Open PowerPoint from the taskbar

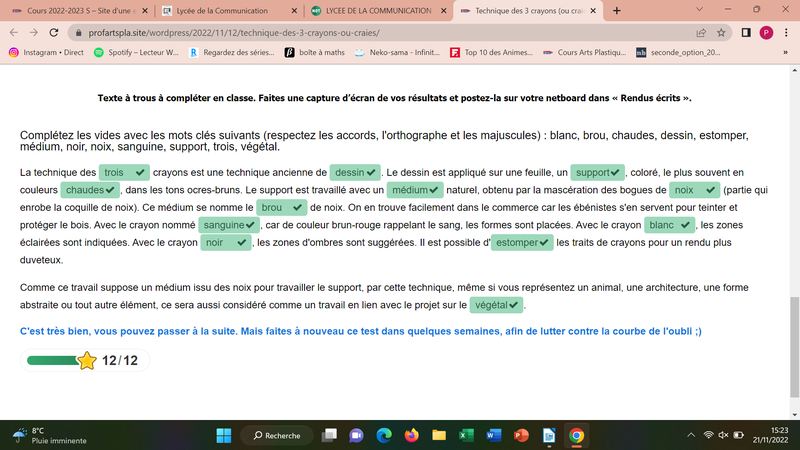click(x=520, y=435)
